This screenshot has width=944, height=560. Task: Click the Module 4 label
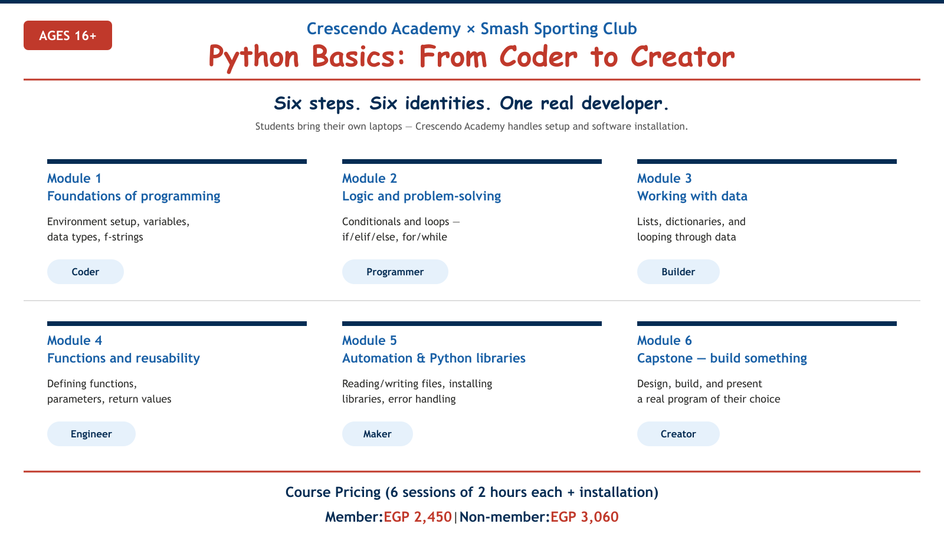(75, 340)
